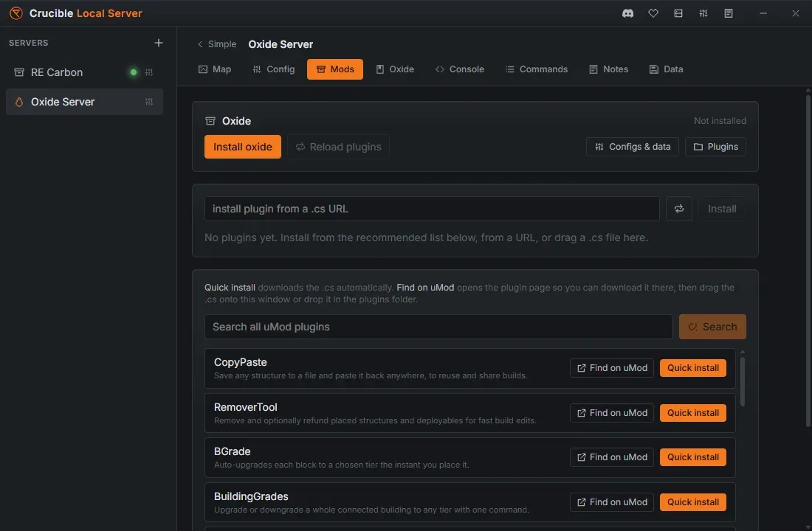The width and height of the screenshot is (812, 531).
Task: Quick install BuildingGrades plugin
Action: (x=693, y=502)
